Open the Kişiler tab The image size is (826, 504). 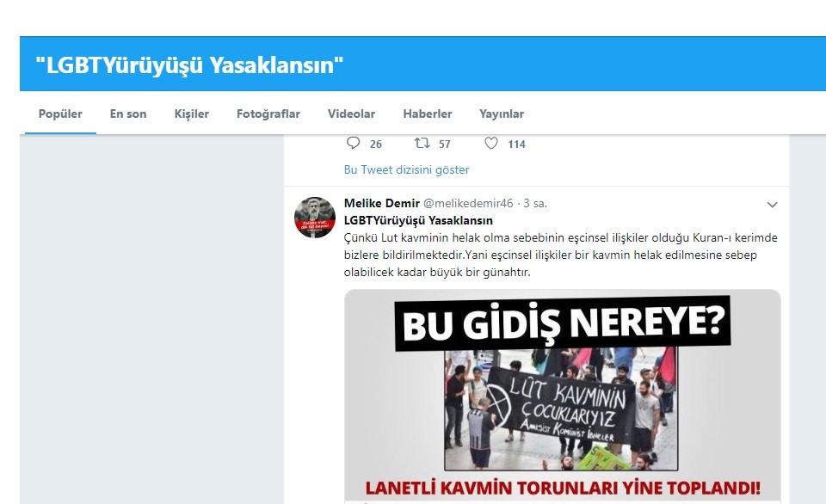pyautogui.click(x=192, y=114)
